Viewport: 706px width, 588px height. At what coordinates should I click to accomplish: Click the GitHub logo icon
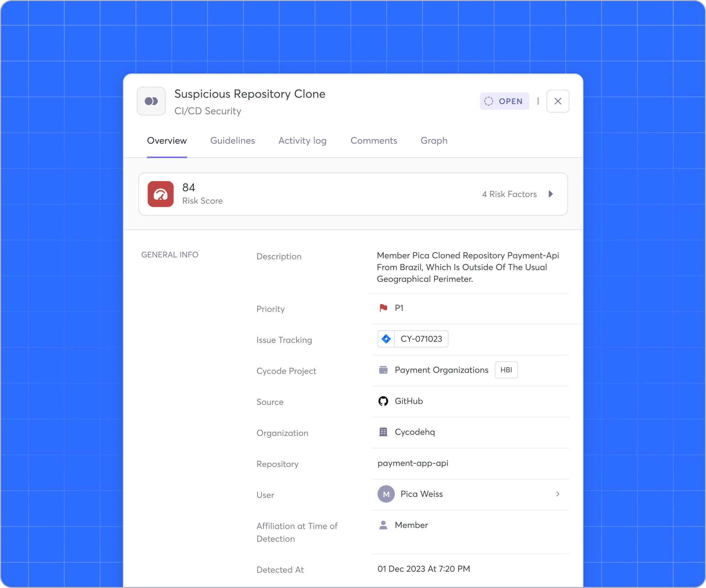pos(383,401)
